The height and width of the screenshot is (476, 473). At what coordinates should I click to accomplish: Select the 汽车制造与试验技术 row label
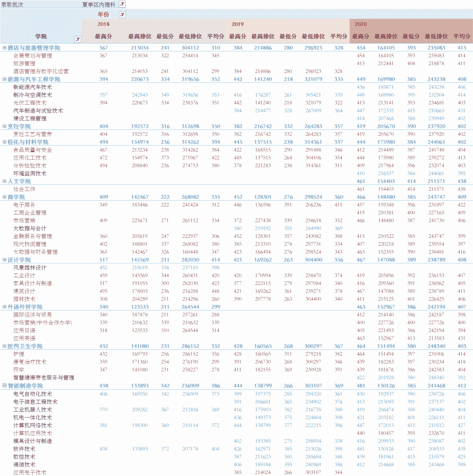click(38, 111)
